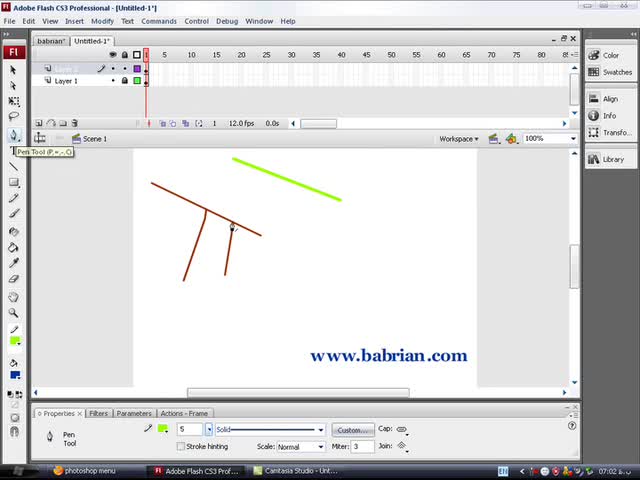Select the Hand tool
The image size is (640, 480).
click(13, 297)
